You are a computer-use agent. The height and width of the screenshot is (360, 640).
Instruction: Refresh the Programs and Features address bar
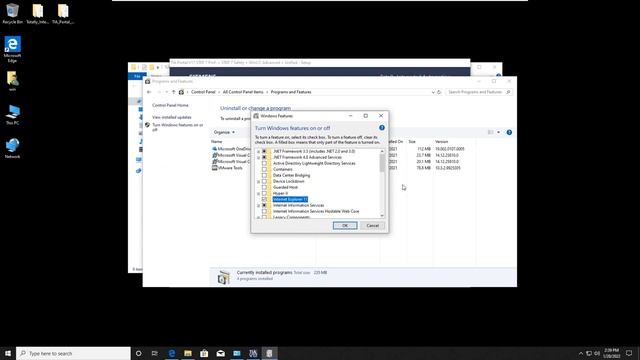click(x=439, y=92)
